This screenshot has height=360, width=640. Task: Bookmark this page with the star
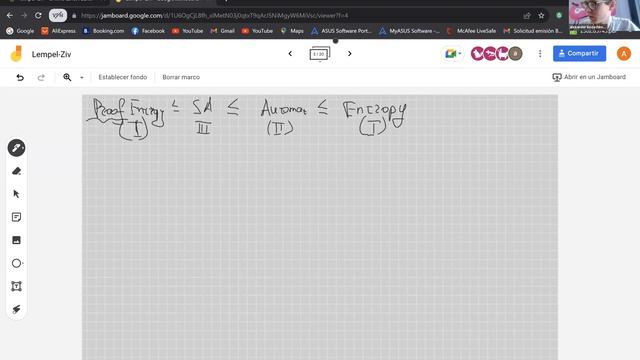(x=541, y=16)
